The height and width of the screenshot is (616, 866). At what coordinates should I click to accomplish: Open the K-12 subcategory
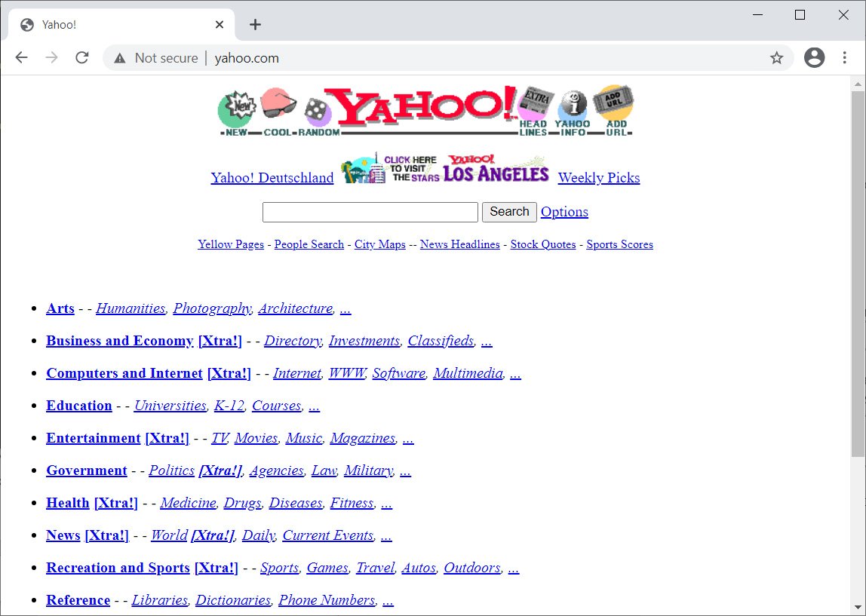(x=229, y=406)
